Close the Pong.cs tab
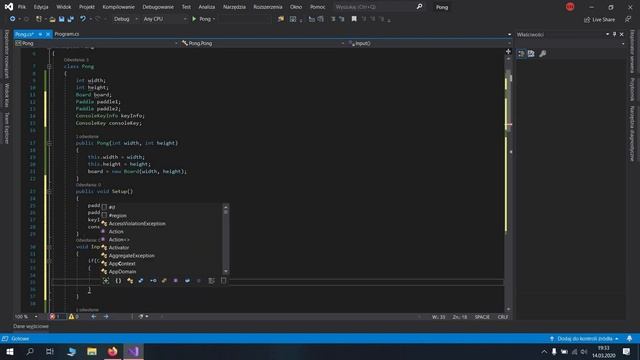 (48, 34)
